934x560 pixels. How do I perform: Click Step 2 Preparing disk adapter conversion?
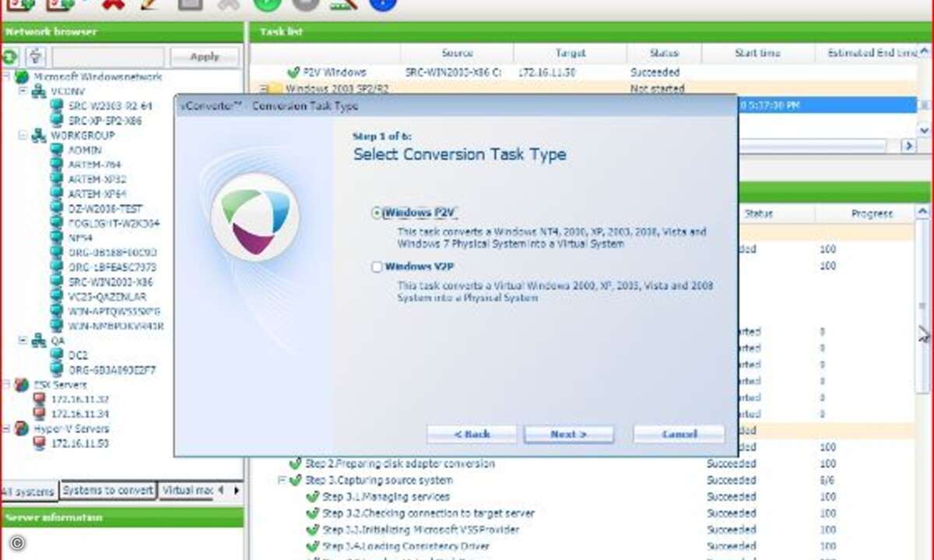[400, 464]
